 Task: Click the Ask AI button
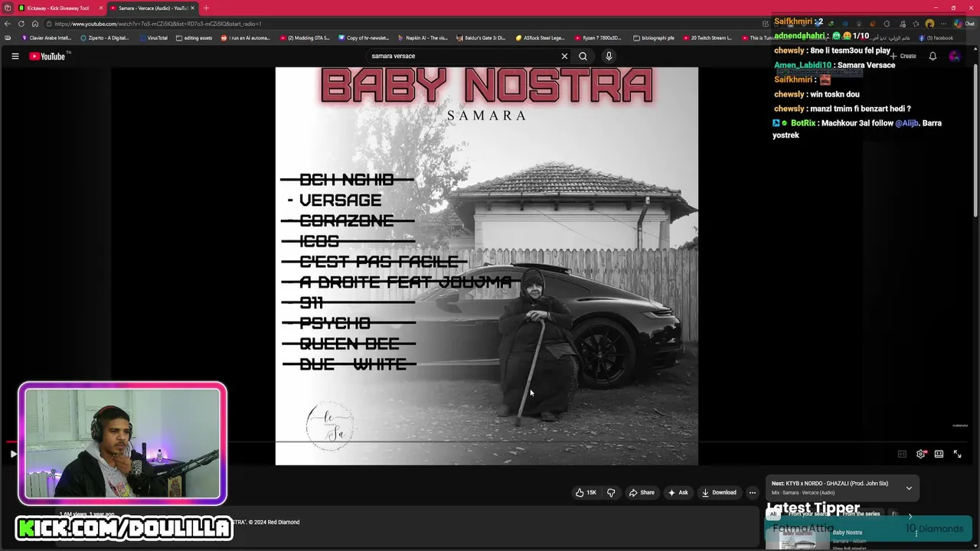pos(678,493)
